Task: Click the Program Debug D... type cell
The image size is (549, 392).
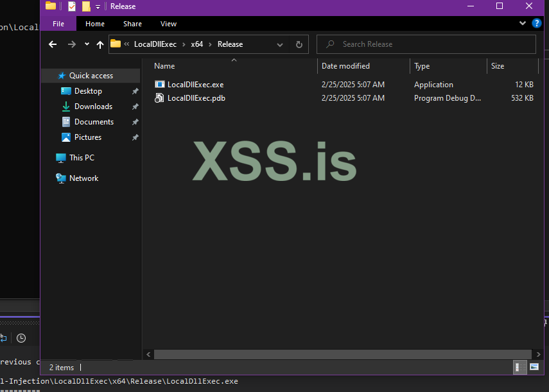Action: pyautogui.click(x=448, y=98)
